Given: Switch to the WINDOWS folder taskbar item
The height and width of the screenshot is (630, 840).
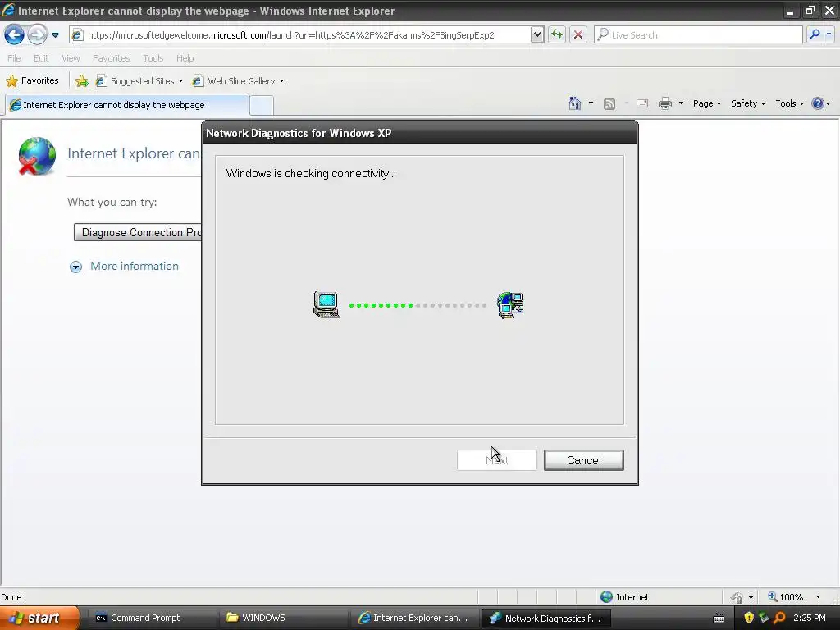Looking at the screenshot, I should click(x=283, y=618).
